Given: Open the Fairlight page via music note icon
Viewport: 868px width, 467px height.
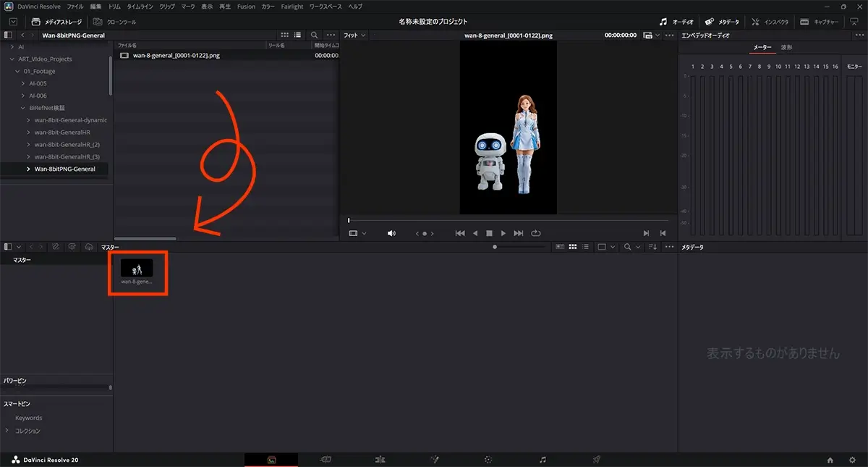Looking at the screenshot, I should [x=542, y=460].
